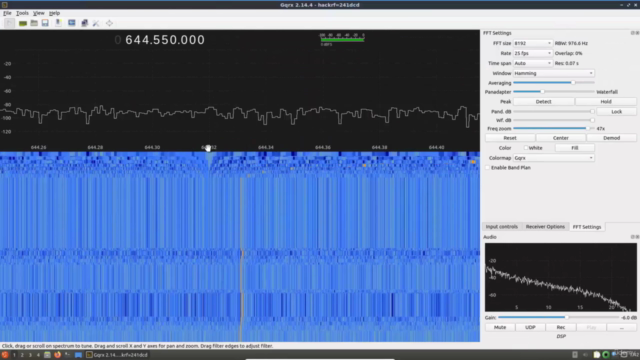
Task: Select the FFT Settings tab
Action: pos(587,227)
